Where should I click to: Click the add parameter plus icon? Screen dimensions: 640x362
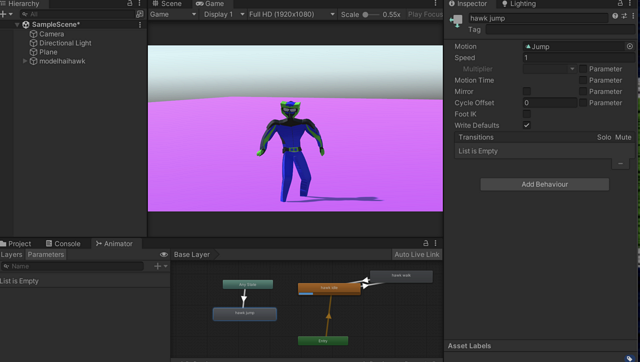pos(158,266)
